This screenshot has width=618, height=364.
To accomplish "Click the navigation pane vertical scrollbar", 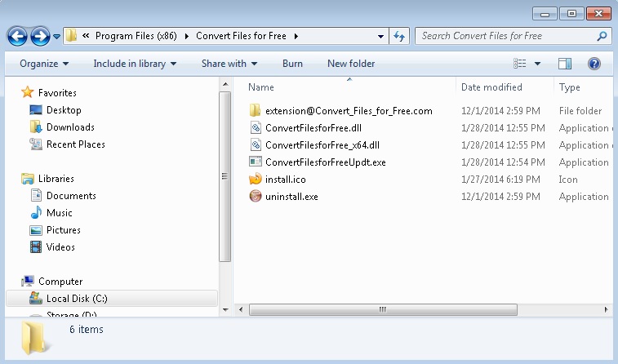I will [x=225, y=176].
